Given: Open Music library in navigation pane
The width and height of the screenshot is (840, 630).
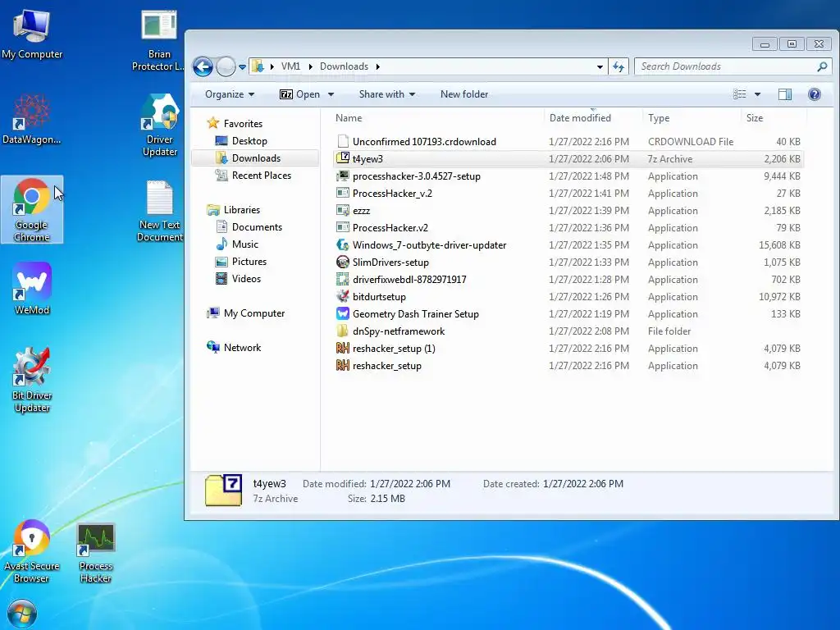Looking at the screenshot, I should (244, 244).
